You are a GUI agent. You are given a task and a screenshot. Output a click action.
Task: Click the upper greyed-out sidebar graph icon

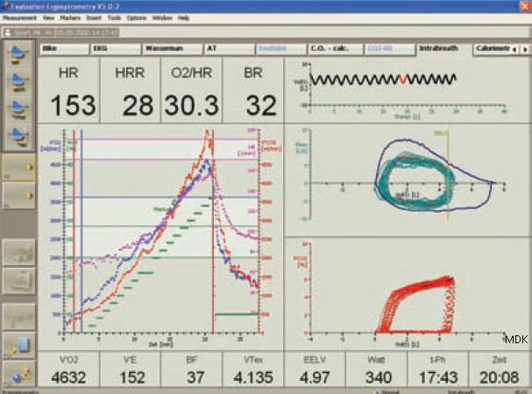(18, 253)
